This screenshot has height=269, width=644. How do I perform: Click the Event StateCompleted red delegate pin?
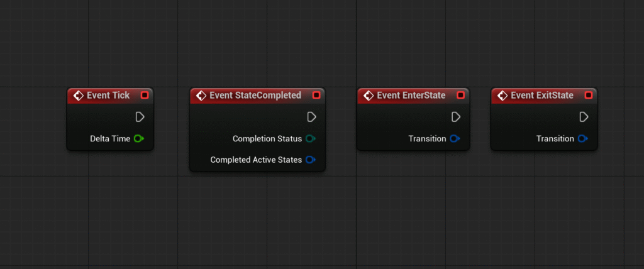[x=316, y=96]
